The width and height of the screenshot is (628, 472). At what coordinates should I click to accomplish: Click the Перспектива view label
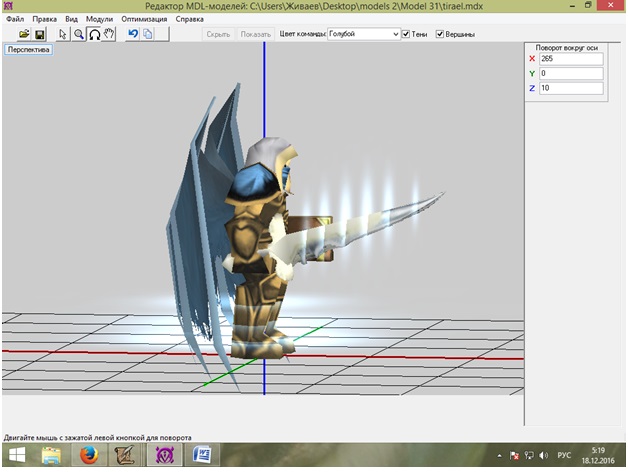point(28,49)
